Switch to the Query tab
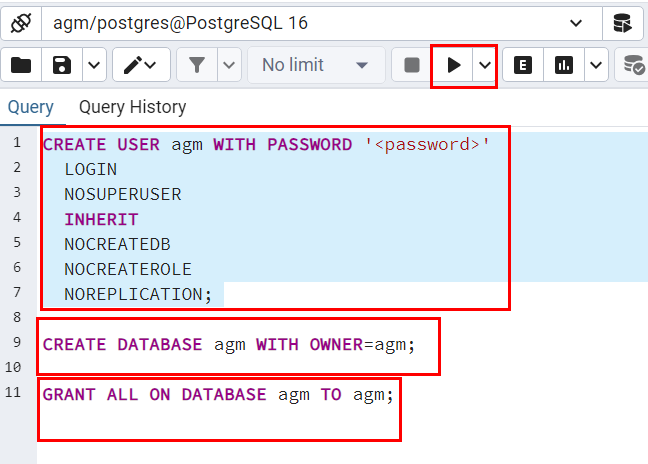 tap(30, 107)
